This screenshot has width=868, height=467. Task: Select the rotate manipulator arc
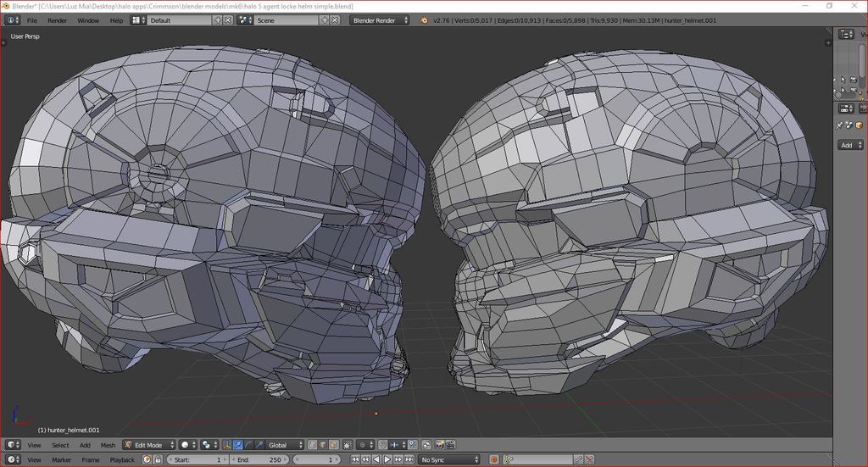[x=248, y=445]
